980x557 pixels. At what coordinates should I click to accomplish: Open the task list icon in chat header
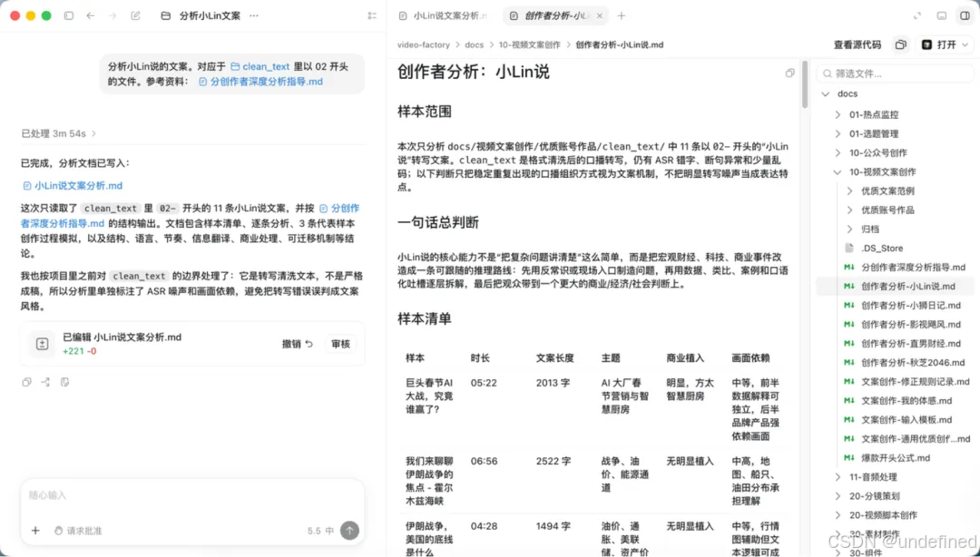point(373,15)
